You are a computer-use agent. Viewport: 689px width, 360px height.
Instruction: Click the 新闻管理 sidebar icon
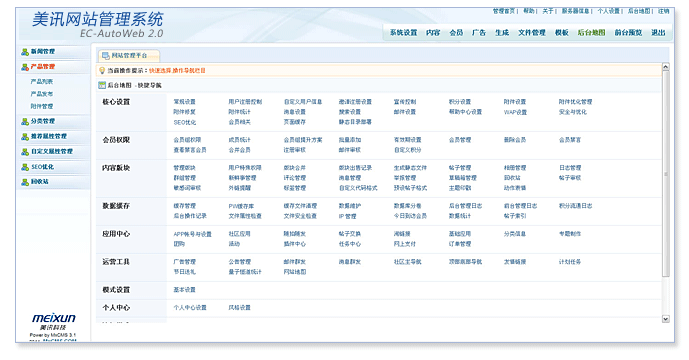(25, 52)
